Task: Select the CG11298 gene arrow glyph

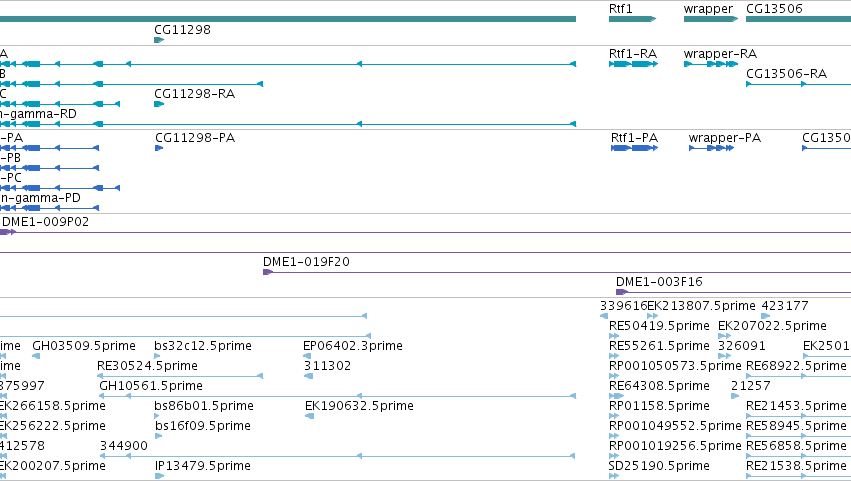Action: pos(159,40)
